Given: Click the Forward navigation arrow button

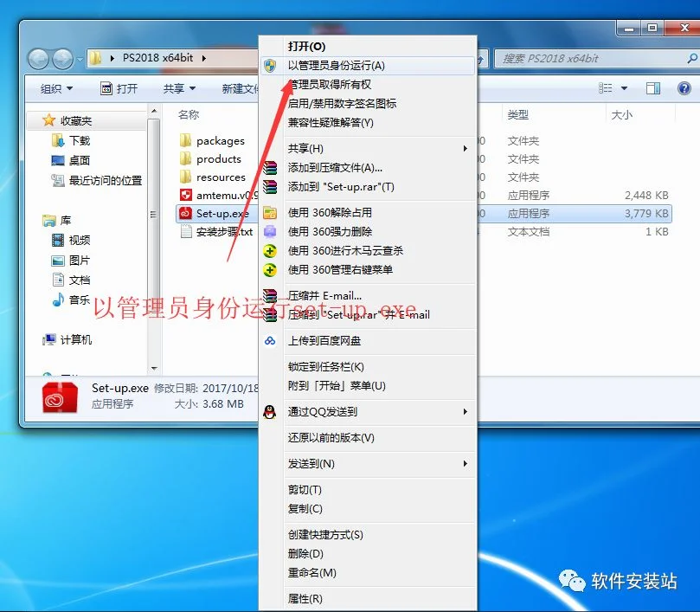Looking at the screenshot, I should click(62, 59).
